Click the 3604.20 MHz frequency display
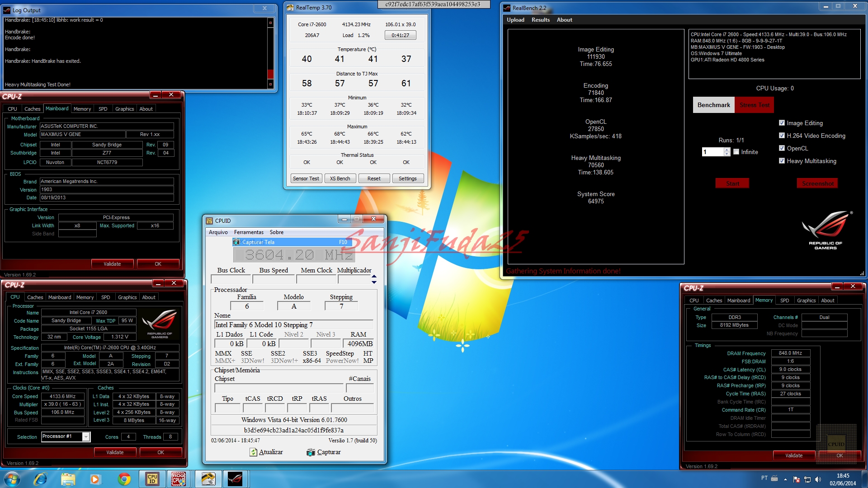The width and height of the screenshot is (868, 488). click(x=294, y=255)
